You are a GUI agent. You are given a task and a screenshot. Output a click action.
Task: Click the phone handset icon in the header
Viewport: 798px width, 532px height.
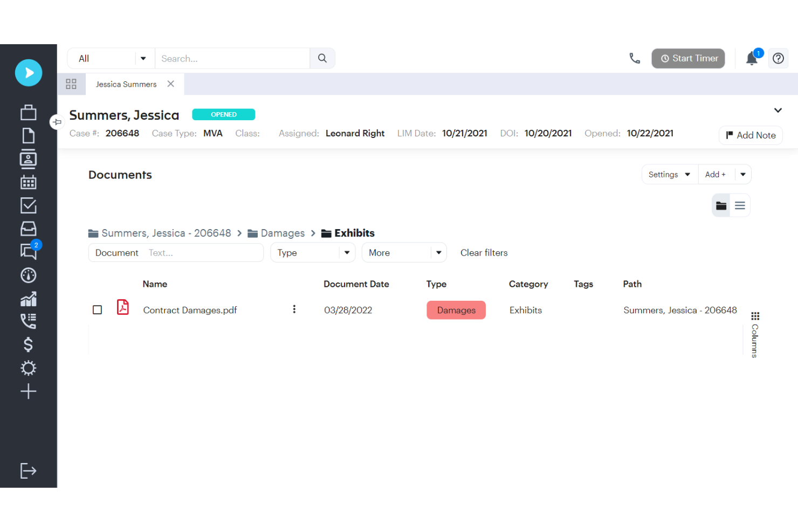tap(635, 58)
